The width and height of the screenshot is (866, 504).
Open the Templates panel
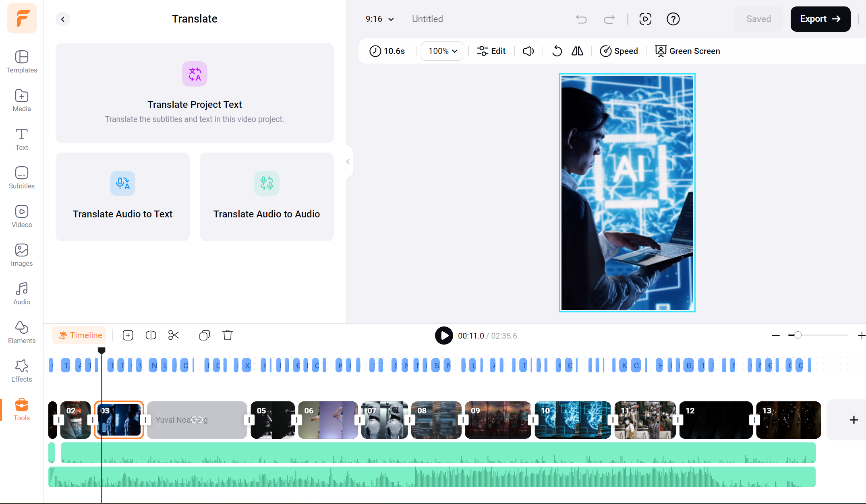point(21,62)
